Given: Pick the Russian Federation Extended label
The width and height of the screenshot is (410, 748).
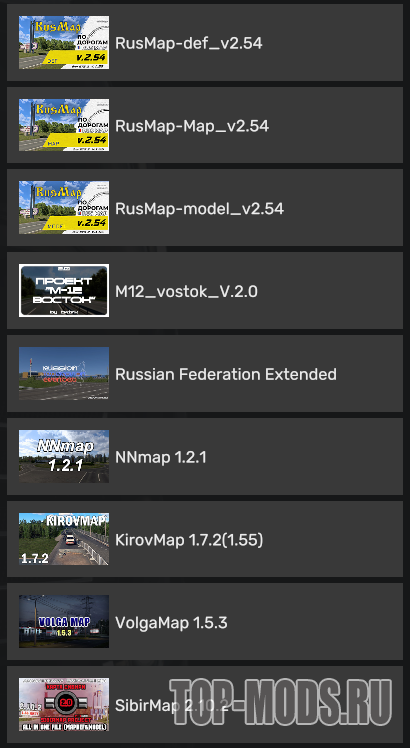Looking at the screenshot, I should click(226, 374).
